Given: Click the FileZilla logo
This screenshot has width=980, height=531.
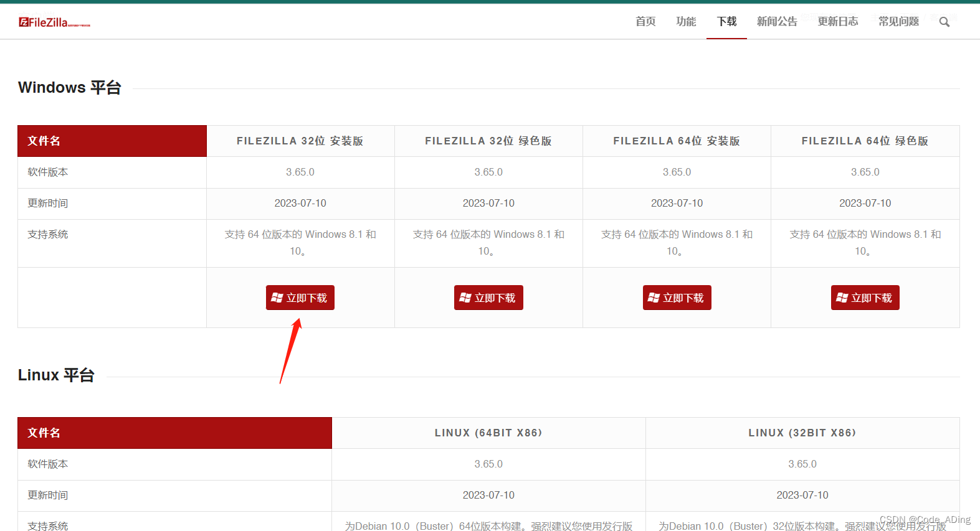Looking at the screenshot, I should click(54, 22).
